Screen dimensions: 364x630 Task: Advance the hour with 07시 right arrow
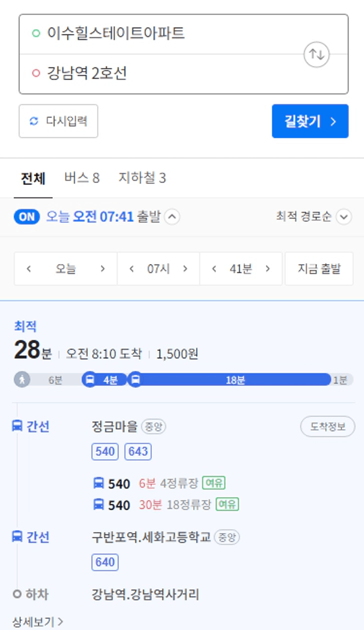click(x=185, y=269)
